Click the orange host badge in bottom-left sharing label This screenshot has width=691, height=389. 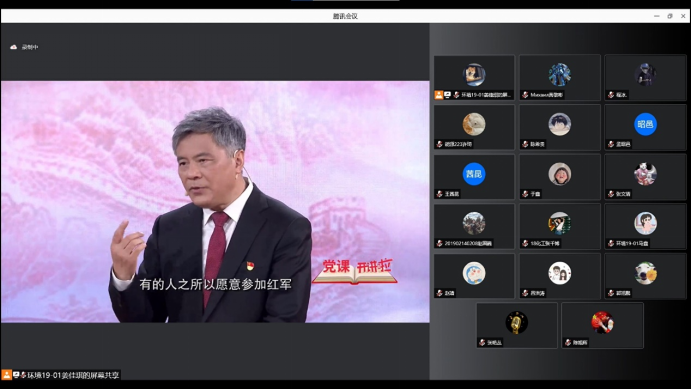click(7, 375)
